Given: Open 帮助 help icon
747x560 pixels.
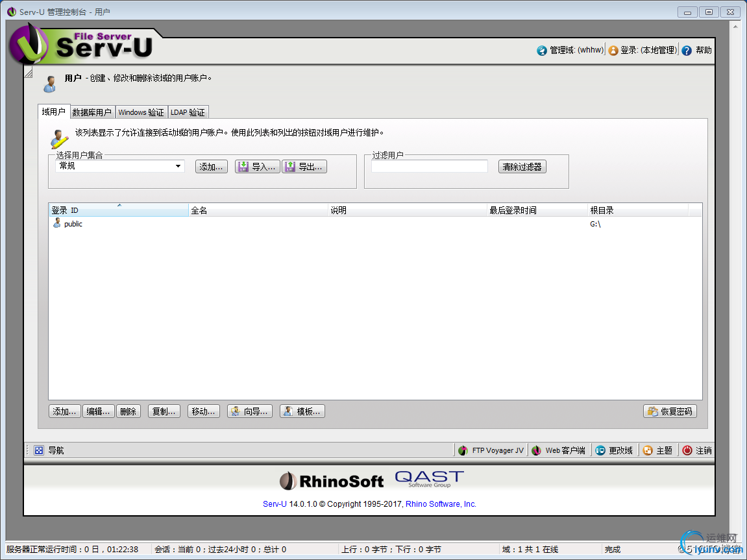Looking at the screenshot, I should pos(687,51).
